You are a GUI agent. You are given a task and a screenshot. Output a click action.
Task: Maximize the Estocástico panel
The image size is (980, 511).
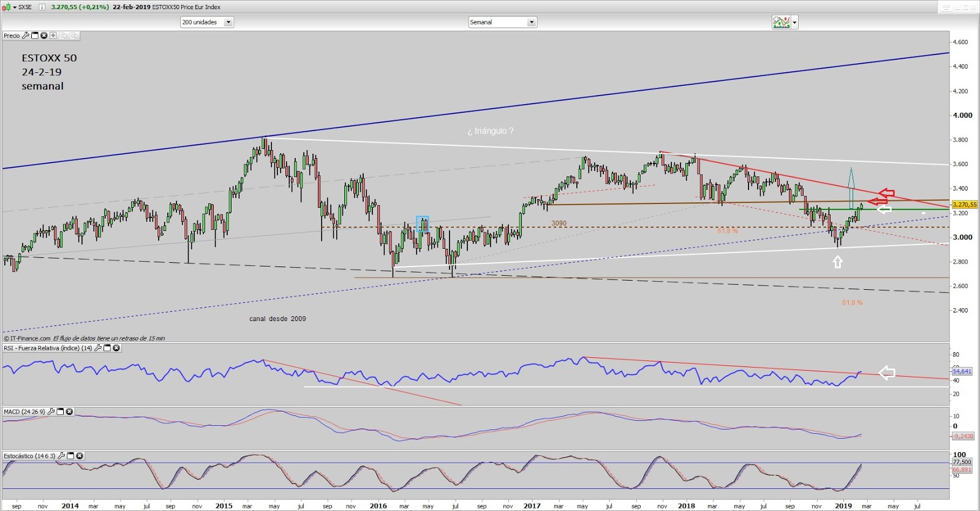click(x=70, y=456)
